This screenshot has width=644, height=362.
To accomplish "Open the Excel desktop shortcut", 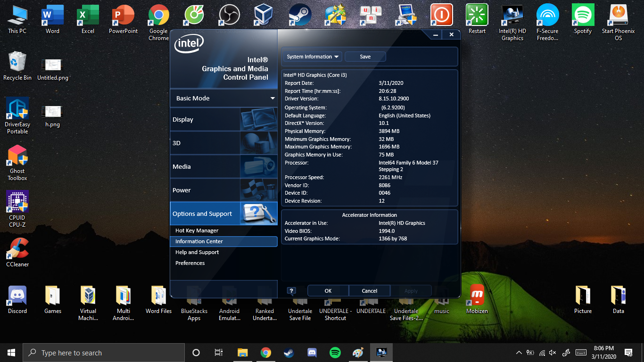I will (88, 19).
